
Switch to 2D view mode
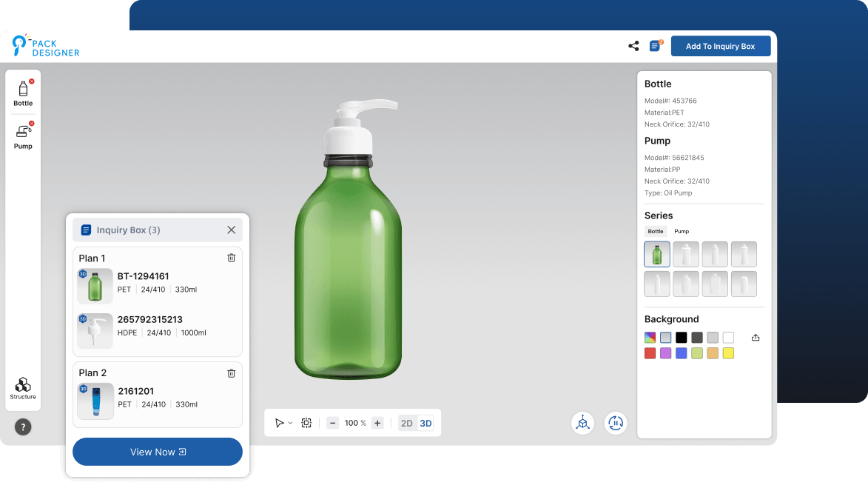pos(406,424)
